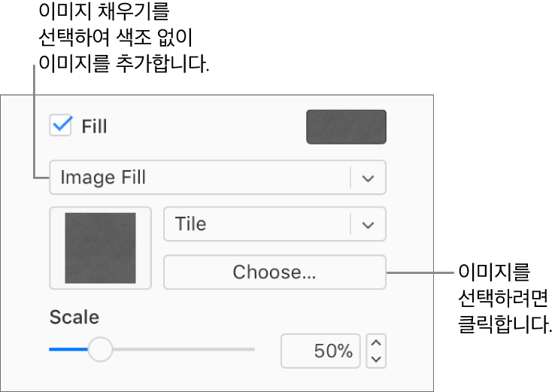Click the blue filled part of the Scale slider

point(68,349)
